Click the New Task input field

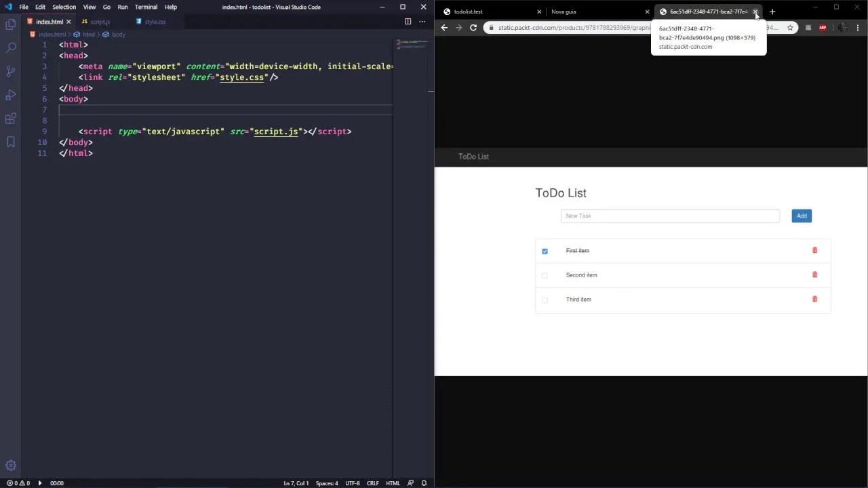670,216
